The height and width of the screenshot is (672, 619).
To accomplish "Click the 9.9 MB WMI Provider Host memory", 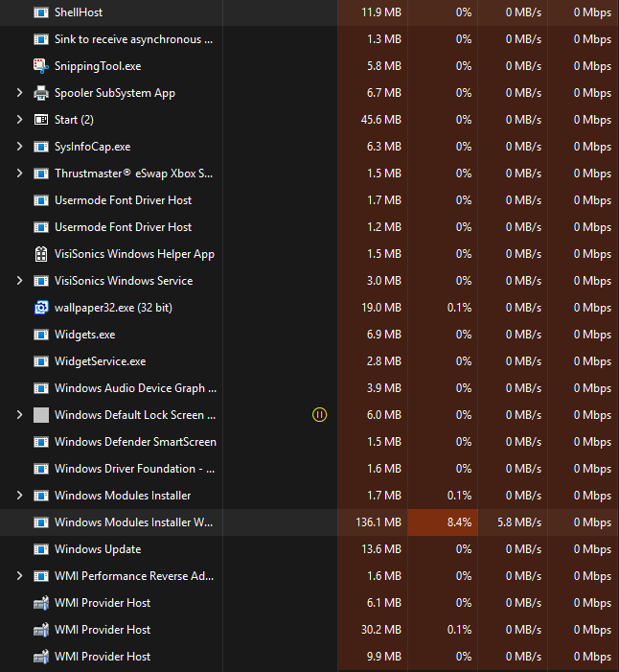I will click(384, 657).
